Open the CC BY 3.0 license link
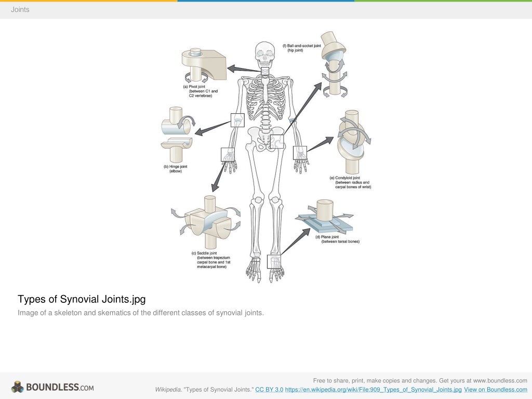Image resolution: width=532 pixels, height=399 pixels. (x=269, y=390)
